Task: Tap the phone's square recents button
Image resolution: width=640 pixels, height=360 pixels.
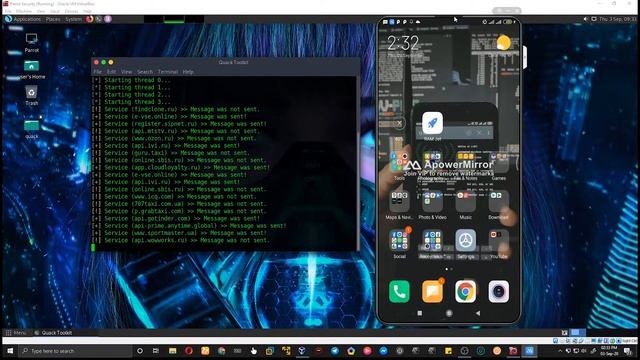Action: pyautogui.click(x=420, y=313)
